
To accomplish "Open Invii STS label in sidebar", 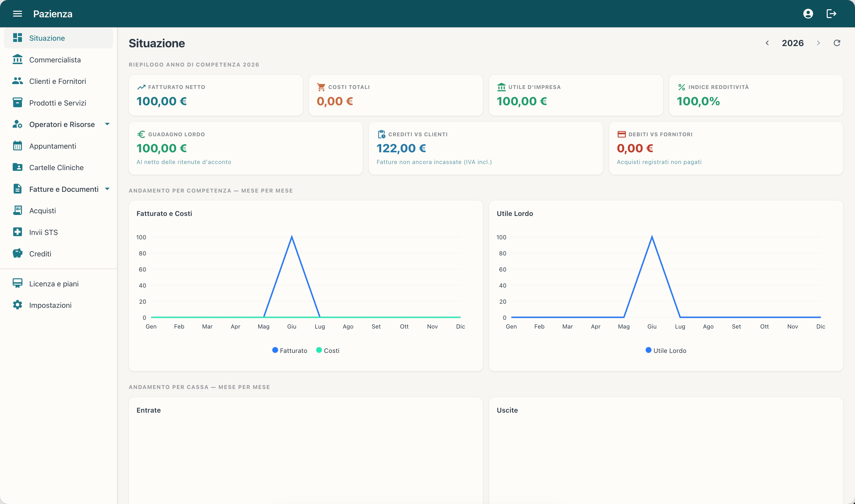I will [43, 232].
